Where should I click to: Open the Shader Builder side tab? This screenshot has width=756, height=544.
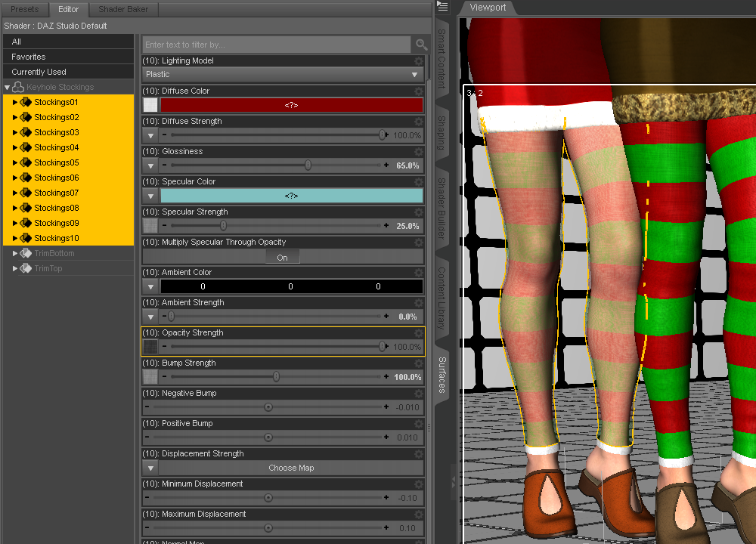point(442,209)
